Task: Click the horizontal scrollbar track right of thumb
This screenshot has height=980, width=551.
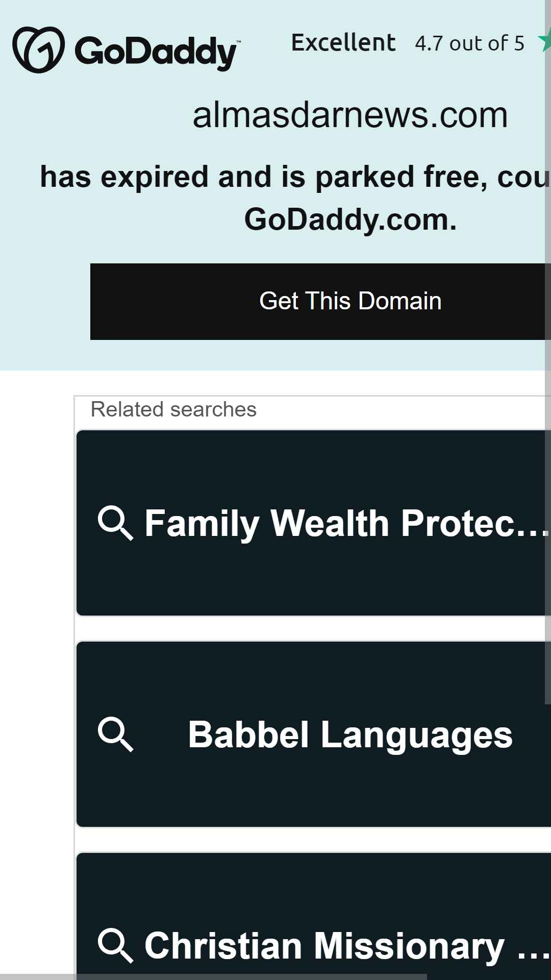Action: [486, 977]
